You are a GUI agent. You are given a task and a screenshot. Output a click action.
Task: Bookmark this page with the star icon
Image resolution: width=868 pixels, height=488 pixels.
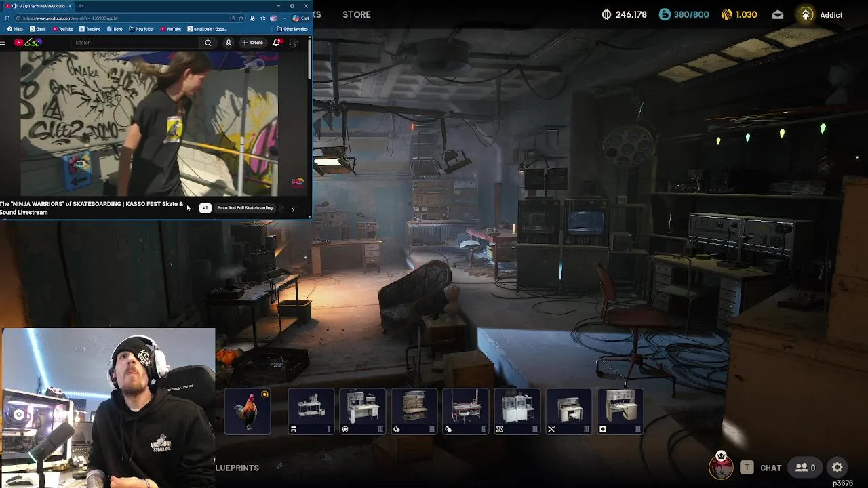tap(241, 18)
